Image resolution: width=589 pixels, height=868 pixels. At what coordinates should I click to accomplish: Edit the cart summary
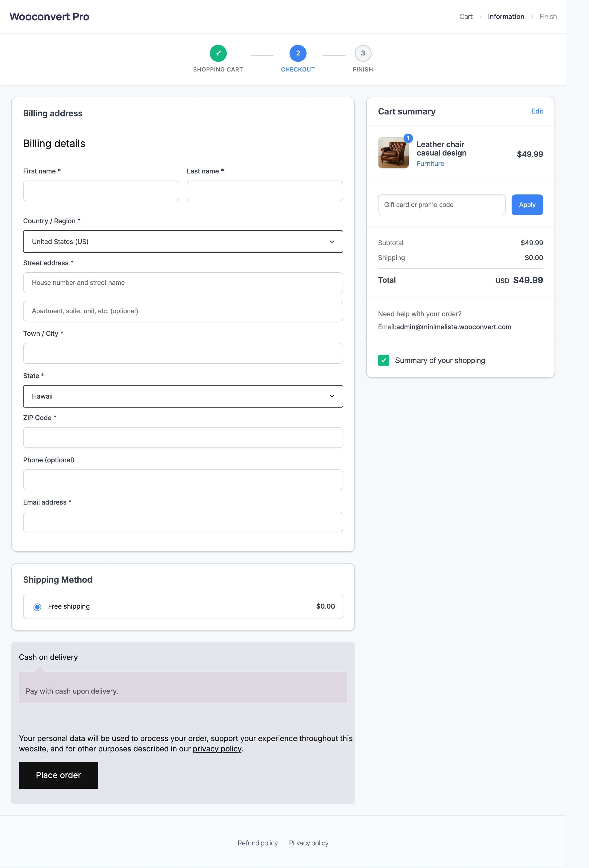click(537, 111)
